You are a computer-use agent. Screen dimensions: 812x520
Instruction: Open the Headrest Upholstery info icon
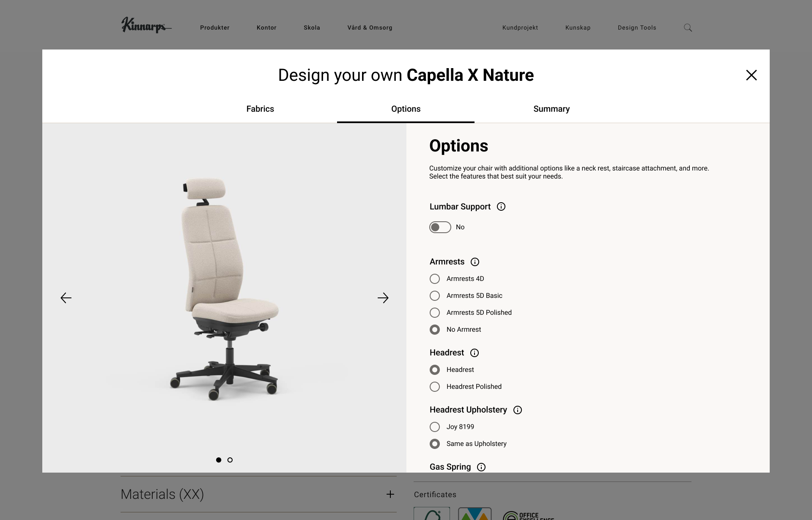[x=518, y=410]
